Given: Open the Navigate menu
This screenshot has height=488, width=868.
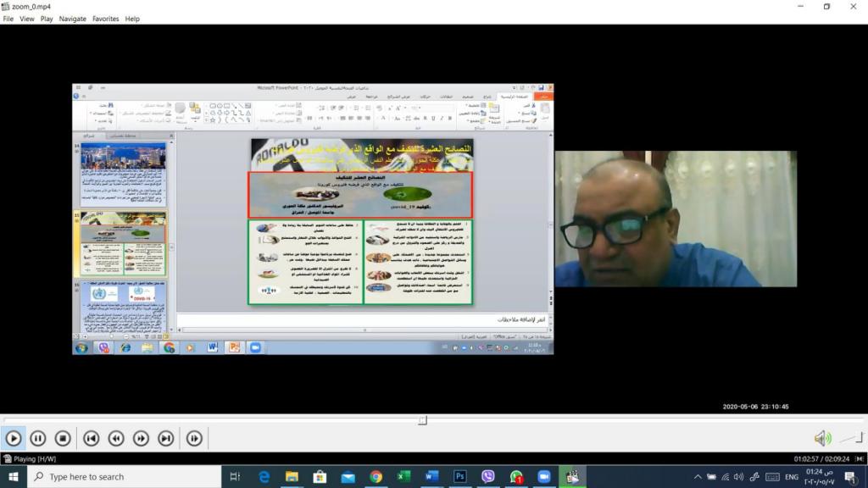Looking at the screenshot, I should point(73,19).
